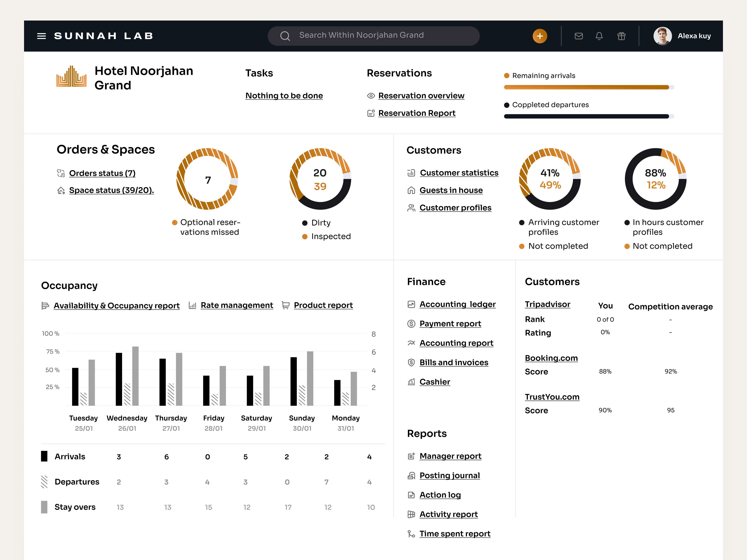
Task: Select the Cashier icon under Finance
Action: tap(411, 382)
